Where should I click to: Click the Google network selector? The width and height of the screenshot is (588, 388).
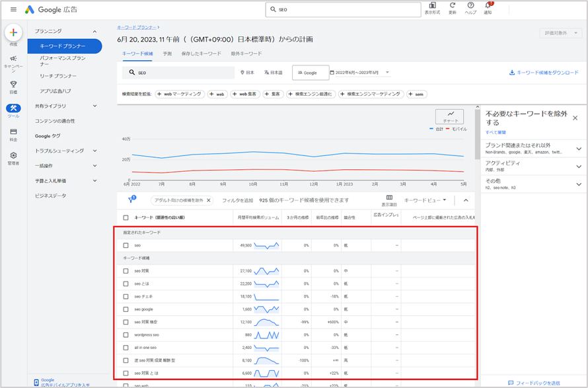coord(311,73)
